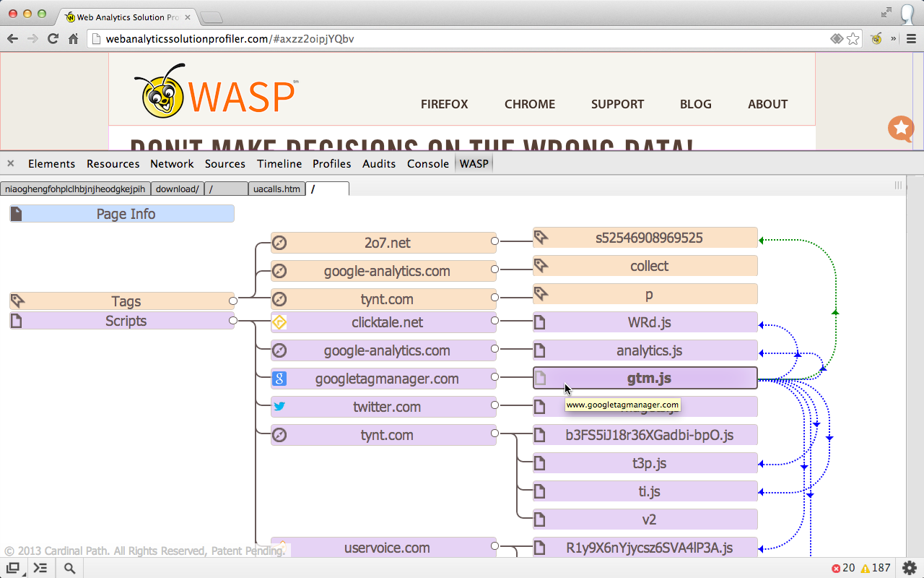Select the collect tag node

tap(645, 266)
